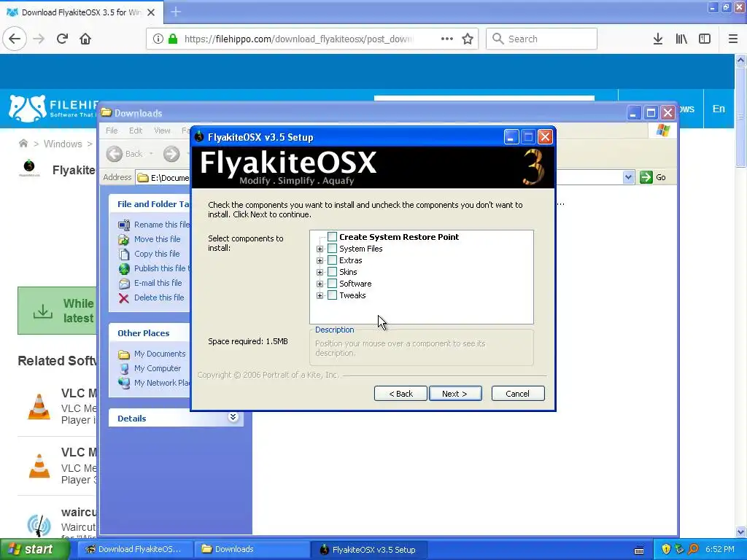Click the Go button in Downloads window
Screen dimensions: 747x560
point(653,177)
